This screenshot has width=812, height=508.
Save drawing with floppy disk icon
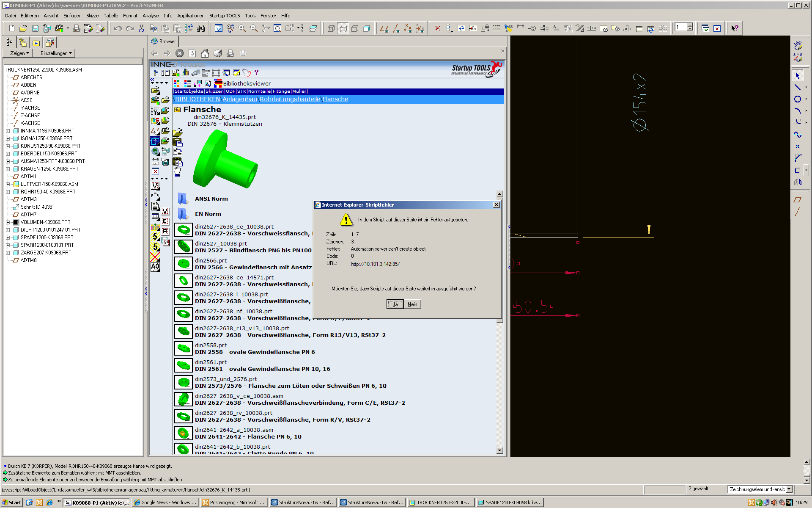coord(35,28)
